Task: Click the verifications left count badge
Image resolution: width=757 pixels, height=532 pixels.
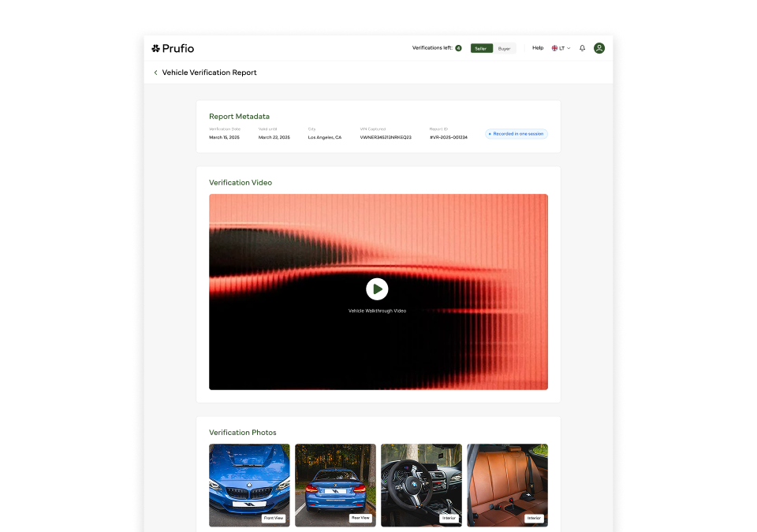Action: pos(458,48)
